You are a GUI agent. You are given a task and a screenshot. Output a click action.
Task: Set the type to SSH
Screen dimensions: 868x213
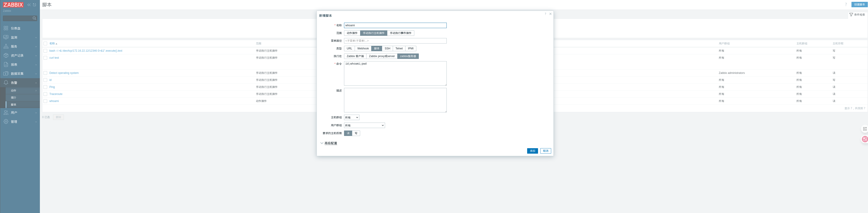pos(387,48)
